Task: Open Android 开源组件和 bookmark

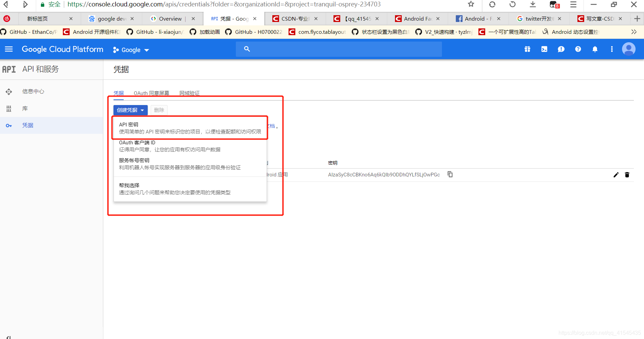Action: 92,32
